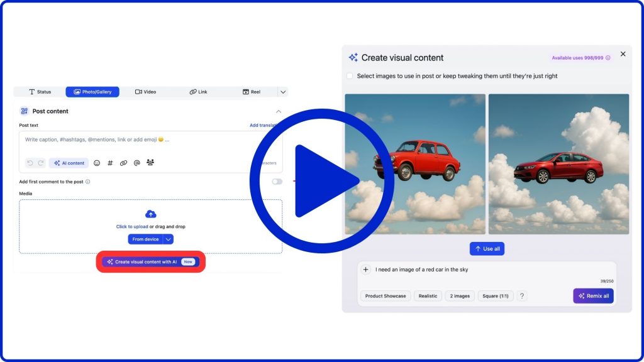Click the cloud upload icon in Media area
This screenshot has height=362, width=644.
point(150,214)
